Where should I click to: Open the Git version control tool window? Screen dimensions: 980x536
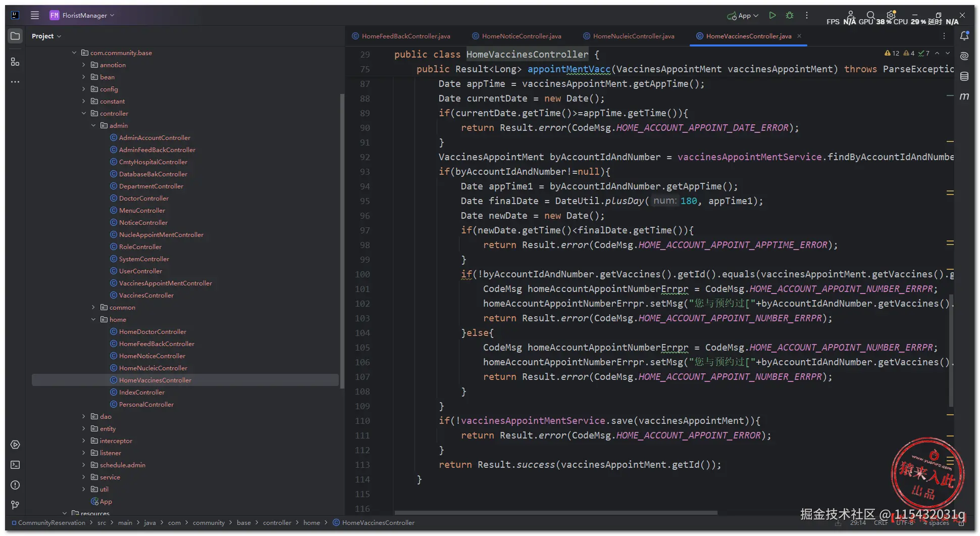15,505
